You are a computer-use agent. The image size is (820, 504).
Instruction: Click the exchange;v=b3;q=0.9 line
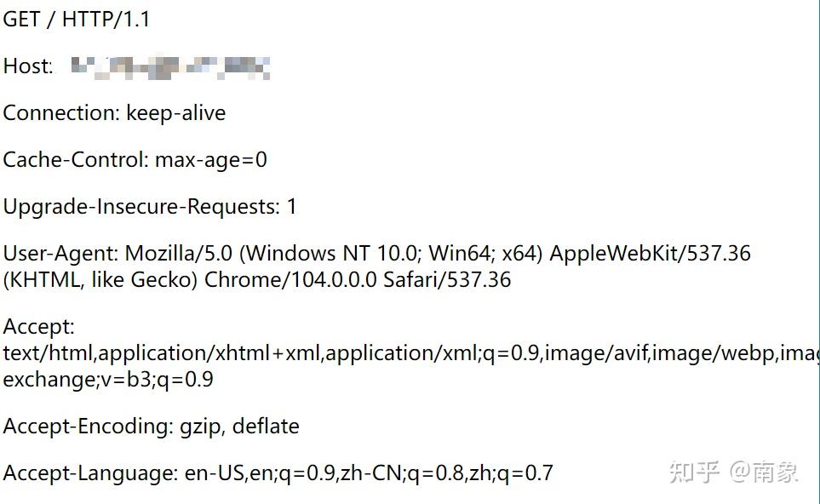pos(108,380)
